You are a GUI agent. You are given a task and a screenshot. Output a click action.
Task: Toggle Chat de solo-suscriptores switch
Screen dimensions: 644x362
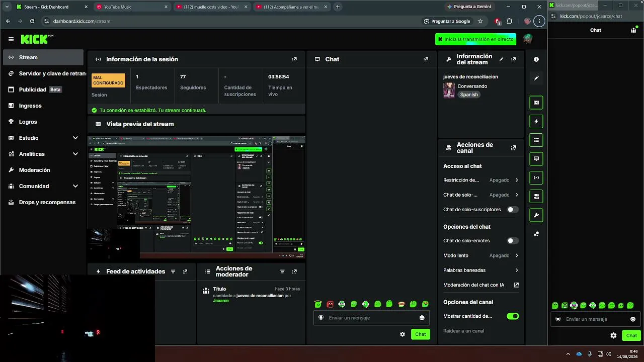pyautogui.click(x=513, y=210)
